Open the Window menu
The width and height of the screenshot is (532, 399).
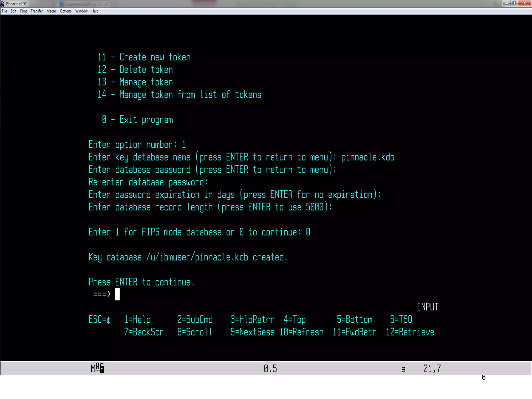click(81, 11)
